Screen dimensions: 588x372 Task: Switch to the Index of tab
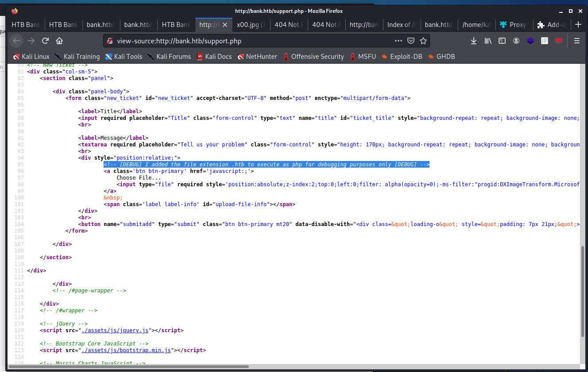401,25
